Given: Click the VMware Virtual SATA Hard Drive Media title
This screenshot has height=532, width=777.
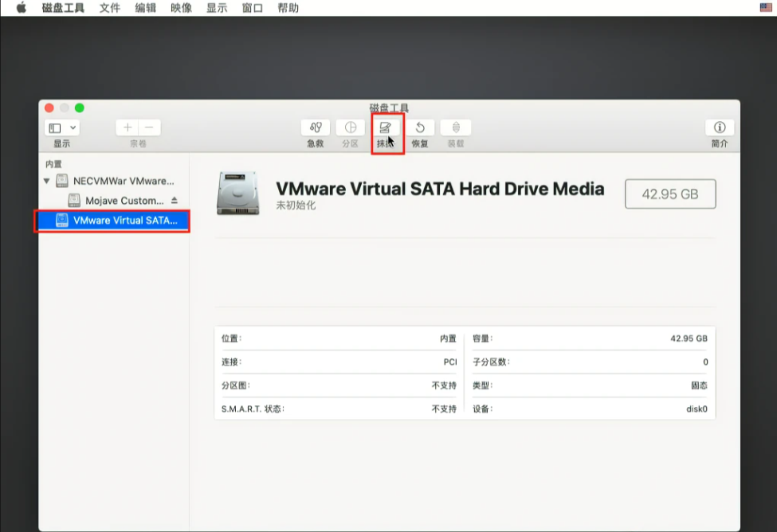Looking at the screenshot, I should 440,189.
